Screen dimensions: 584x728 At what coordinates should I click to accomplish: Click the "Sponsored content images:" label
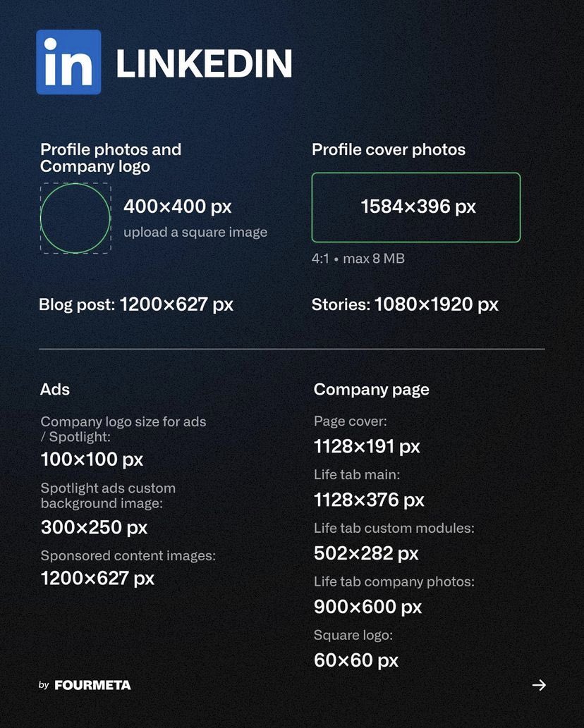(128, 556)
